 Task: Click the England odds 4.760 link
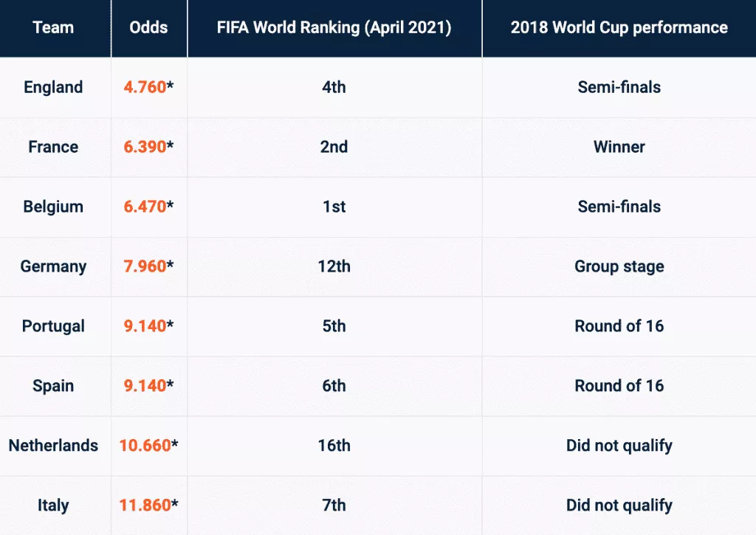(145, 87)
